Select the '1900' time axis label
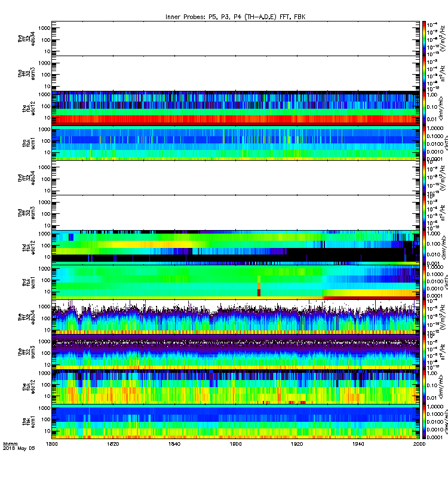This screenshot has height=478, width=448. (235, 444)
